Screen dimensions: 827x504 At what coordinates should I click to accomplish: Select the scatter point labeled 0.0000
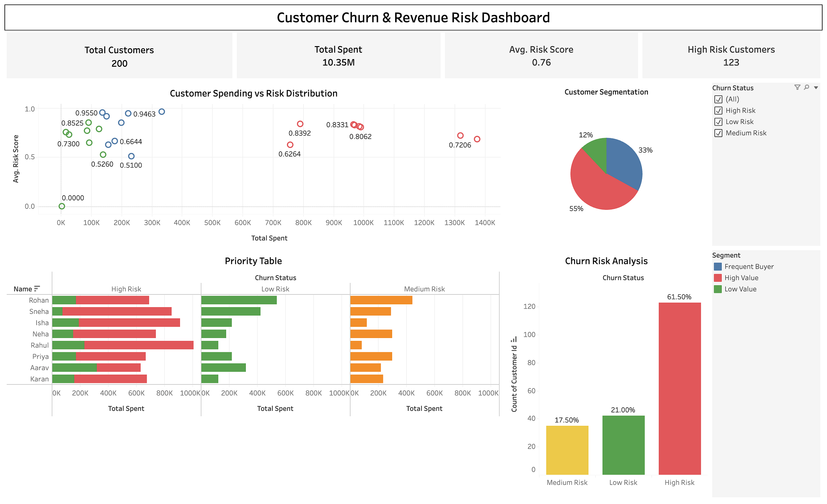point(62,206)
